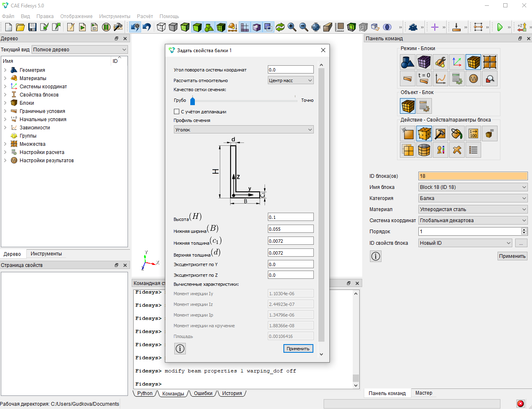Screen dimensions: 532x409
Task: Click the renumber 1 to 100 icon
Action: point(473,133)
